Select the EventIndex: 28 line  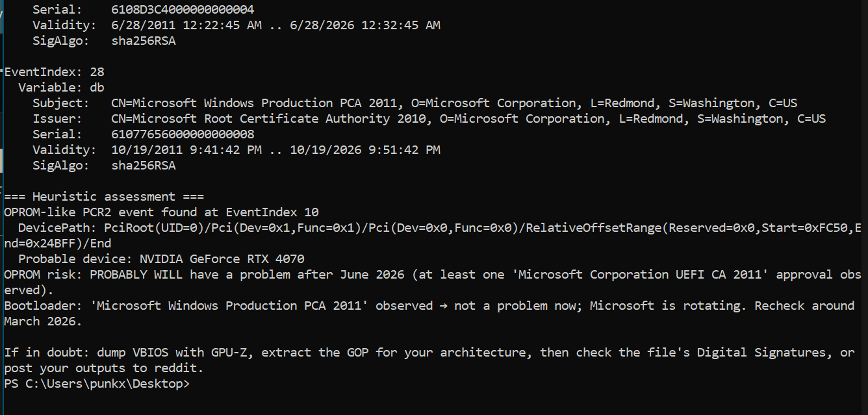(55, 72)
